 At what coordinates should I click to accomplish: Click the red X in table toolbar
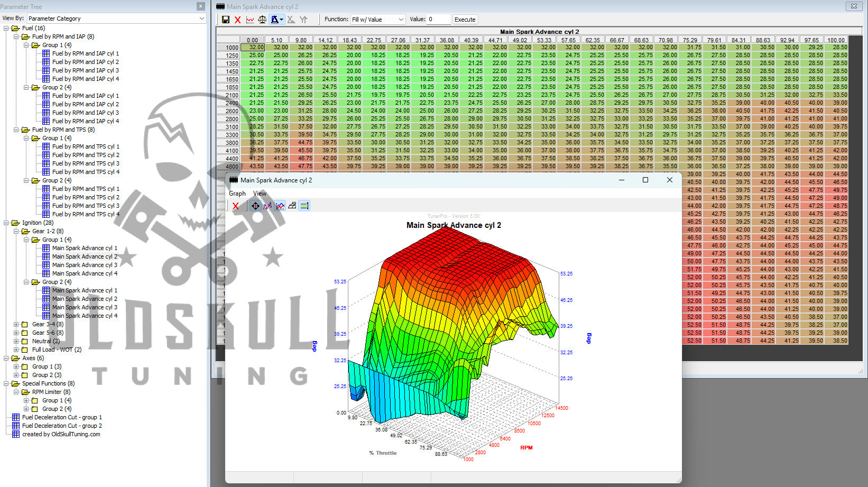pos(238,20)
